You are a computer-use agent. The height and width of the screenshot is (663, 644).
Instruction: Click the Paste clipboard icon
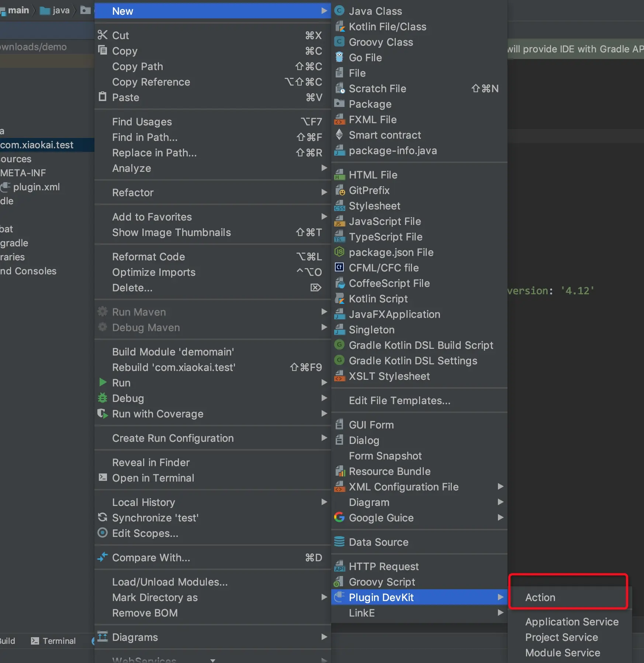(x=103, y=97)
